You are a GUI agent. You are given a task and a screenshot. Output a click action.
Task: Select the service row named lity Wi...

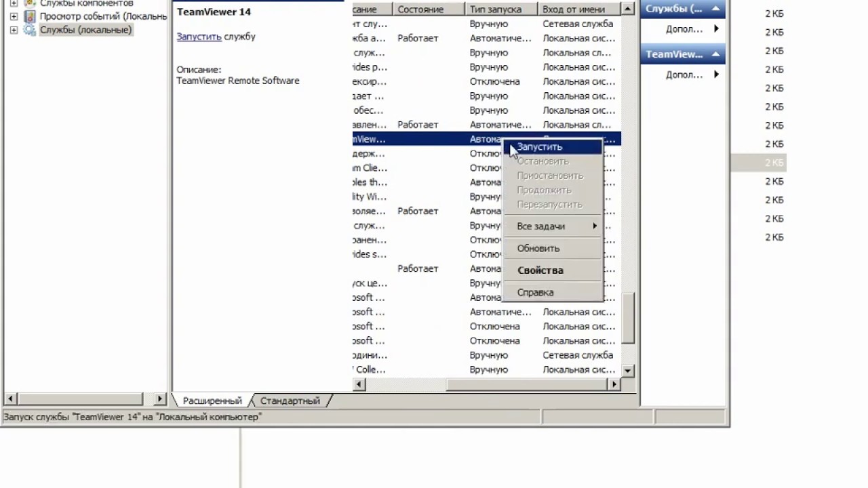click(x=487, y=197)
